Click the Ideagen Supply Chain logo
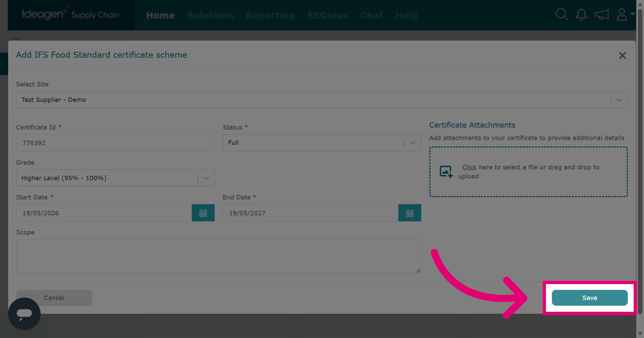 click(x=70, y=14)
